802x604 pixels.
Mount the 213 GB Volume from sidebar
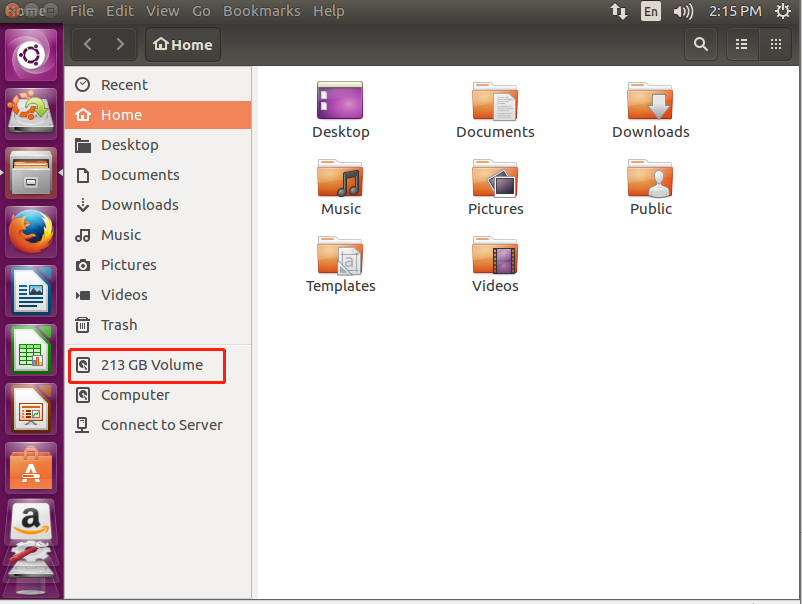145,365
